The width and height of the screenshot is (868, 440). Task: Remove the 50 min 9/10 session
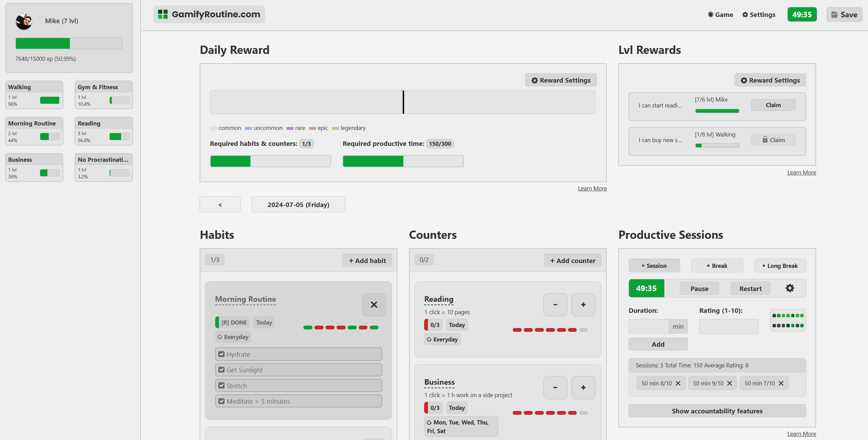click(x=730, y=383)
